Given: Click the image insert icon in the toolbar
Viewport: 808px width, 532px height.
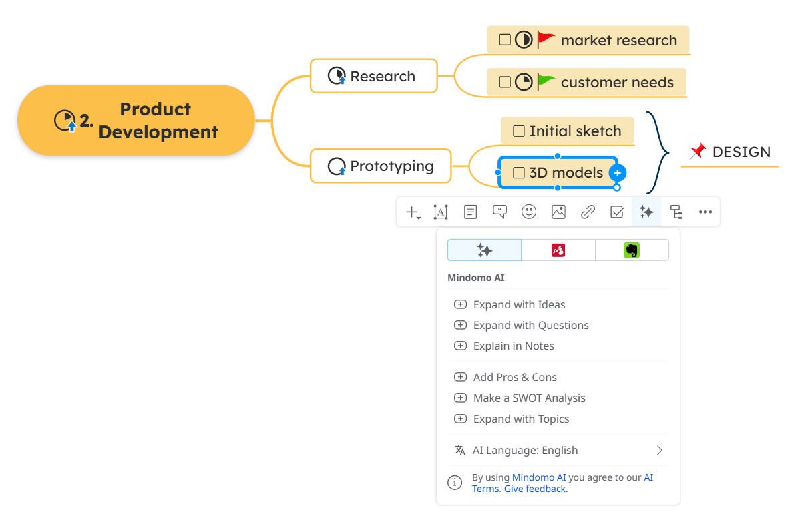Looking at the screenshot, I should [x=558, y=212].
